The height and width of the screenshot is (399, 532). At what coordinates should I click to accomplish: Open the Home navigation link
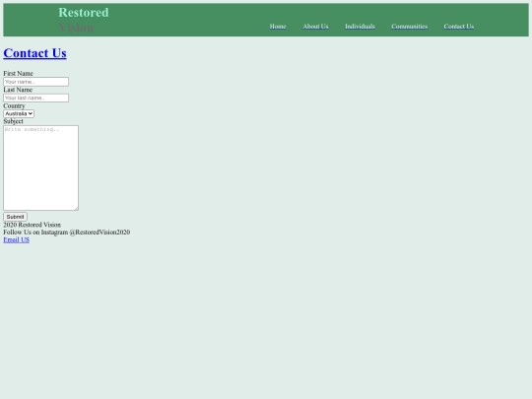point(278,27)
